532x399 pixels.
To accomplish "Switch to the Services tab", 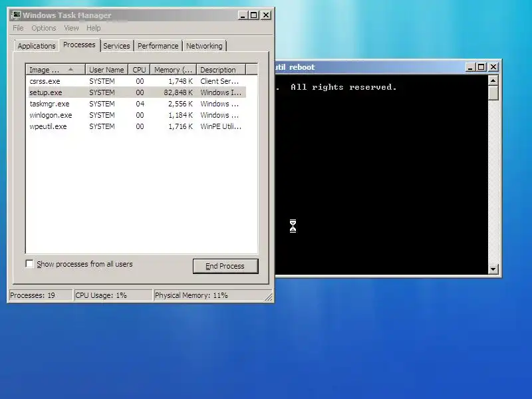I will coord(116,46).
